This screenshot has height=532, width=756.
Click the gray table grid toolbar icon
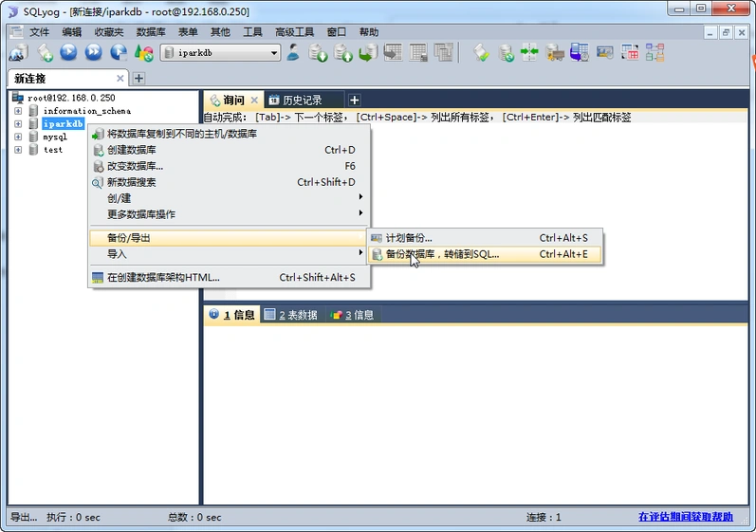418,52
